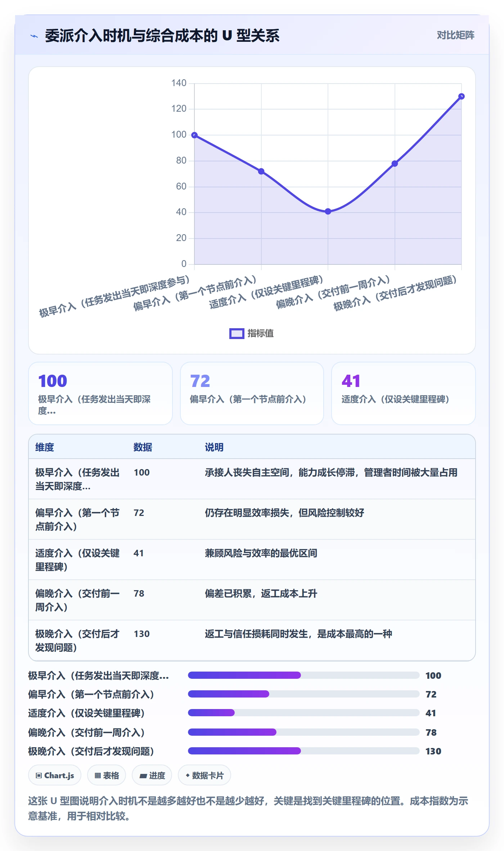Select table cell 偏差已积累，返工成本上升
Image resolution: width=504 pixels, height=851 pixels.
click(x=261, y=593)
